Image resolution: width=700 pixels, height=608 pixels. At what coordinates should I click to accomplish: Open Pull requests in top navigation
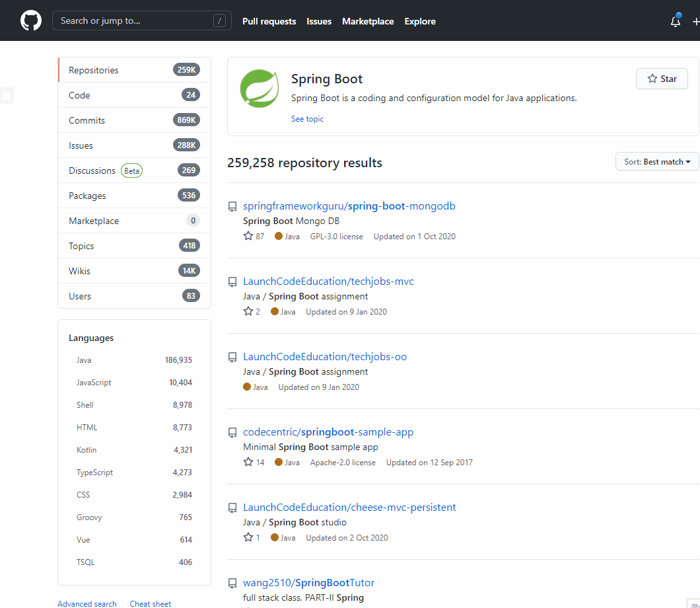click(269, 21)
